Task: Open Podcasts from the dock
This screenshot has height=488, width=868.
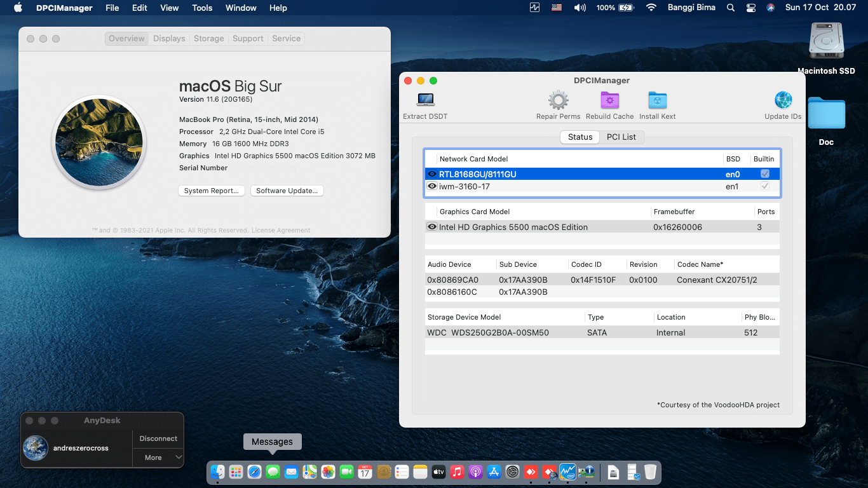Action: 475,472
